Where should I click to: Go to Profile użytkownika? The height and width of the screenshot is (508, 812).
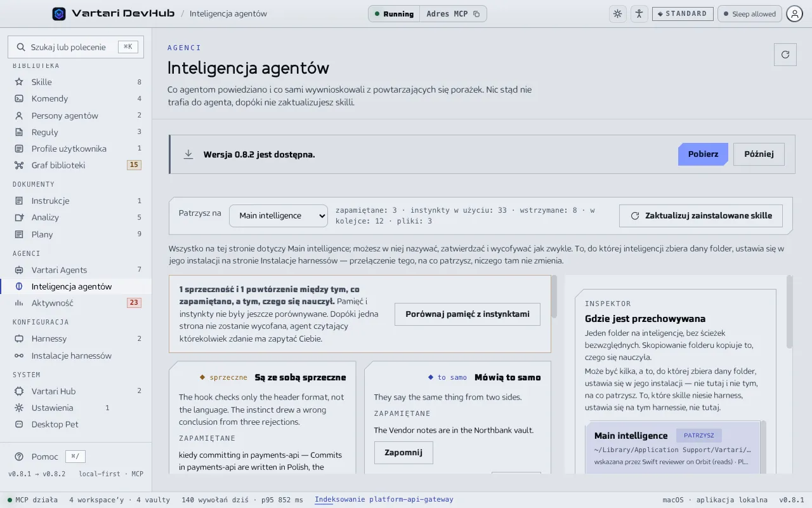76,149
